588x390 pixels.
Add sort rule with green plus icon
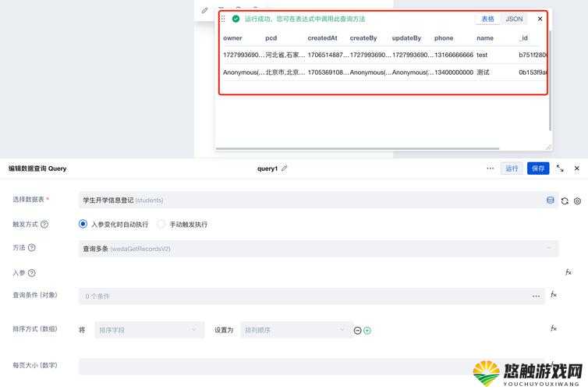pyautogui.click(x=367, y=331)
